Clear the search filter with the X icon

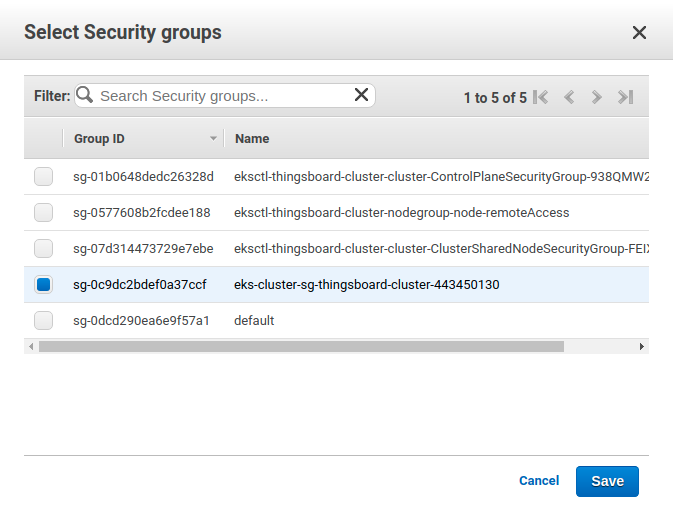[362, 95]
